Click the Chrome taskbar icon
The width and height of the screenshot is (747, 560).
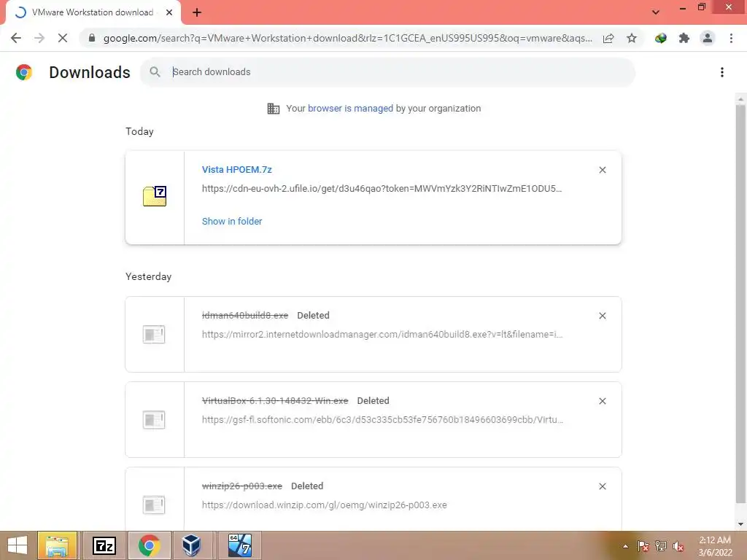[x=149, y=545]
